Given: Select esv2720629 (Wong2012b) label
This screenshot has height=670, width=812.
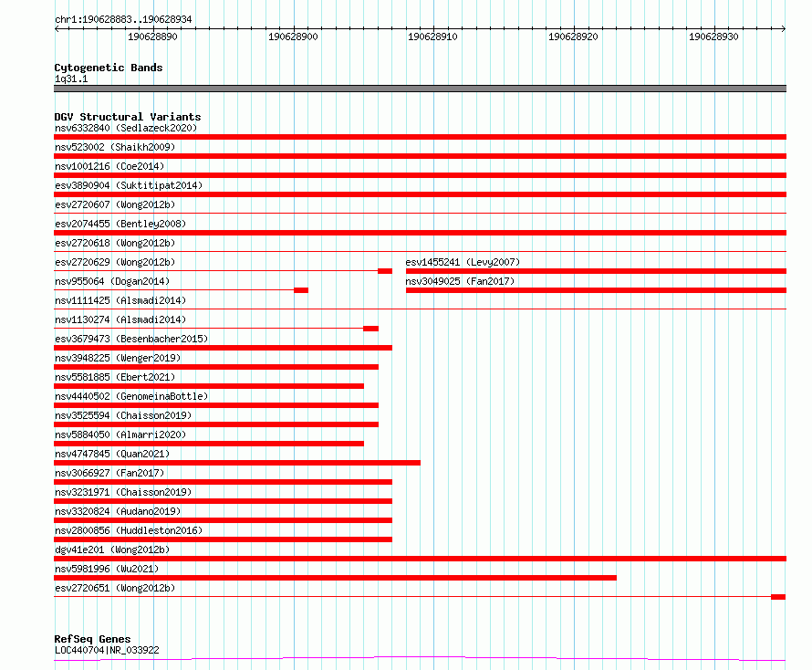Looking at the screenshot, I should 115,262.
